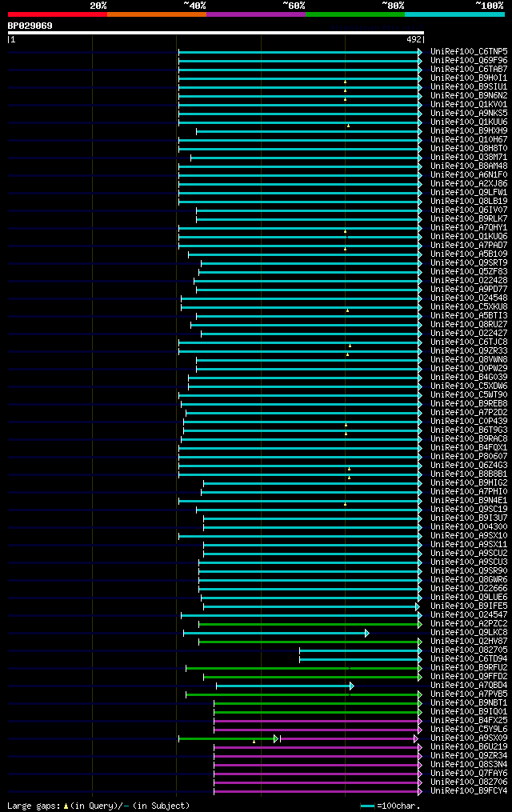
Task: Click the cyan alignment bar of UniRef100_A7QBD4
Action: pos(285,686)
